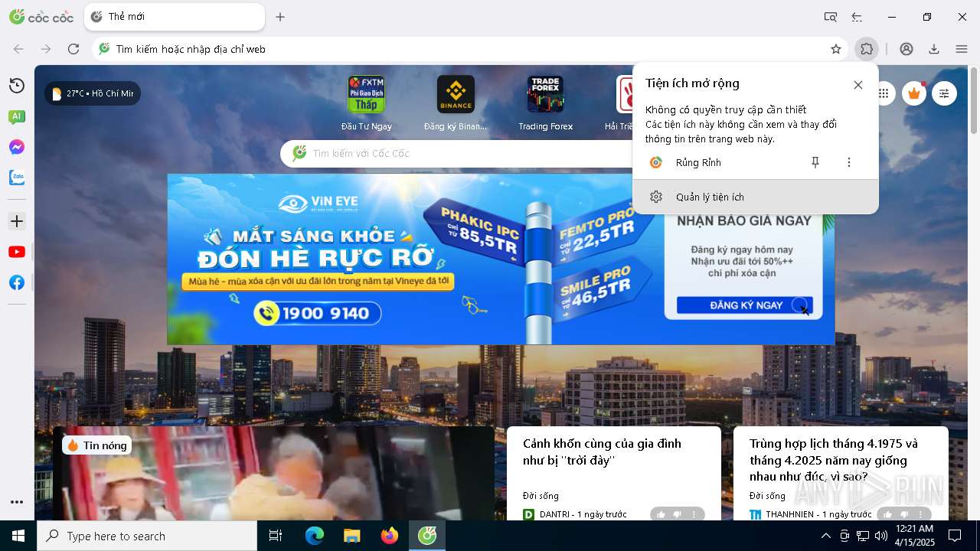This screenshot has width=980, height=551.
Task: Open File Explorer from the taskbar
Action: [351, 536]
